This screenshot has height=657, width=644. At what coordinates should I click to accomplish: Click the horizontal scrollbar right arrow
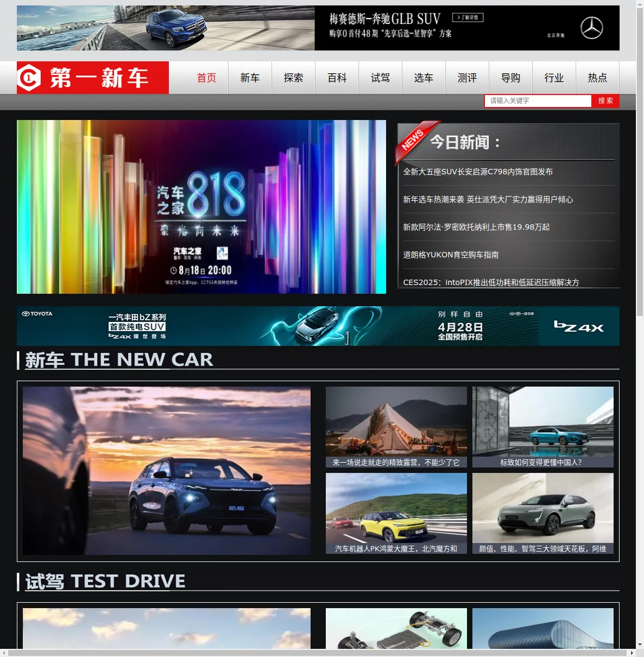pos(632,653)
